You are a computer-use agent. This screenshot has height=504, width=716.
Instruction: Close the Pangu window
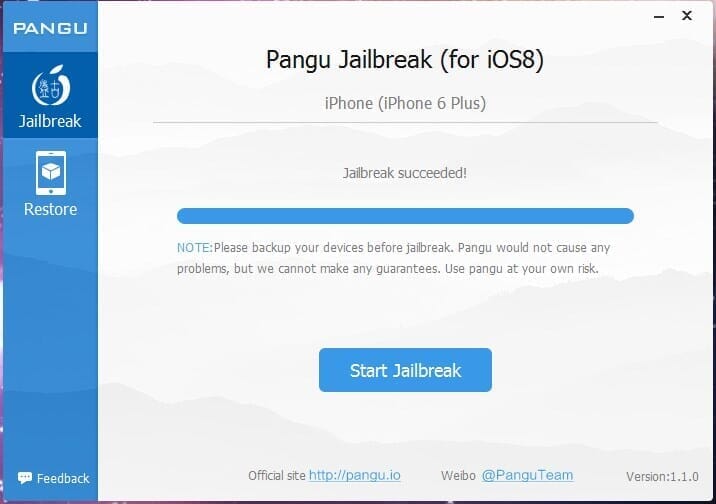pos(686,16)
